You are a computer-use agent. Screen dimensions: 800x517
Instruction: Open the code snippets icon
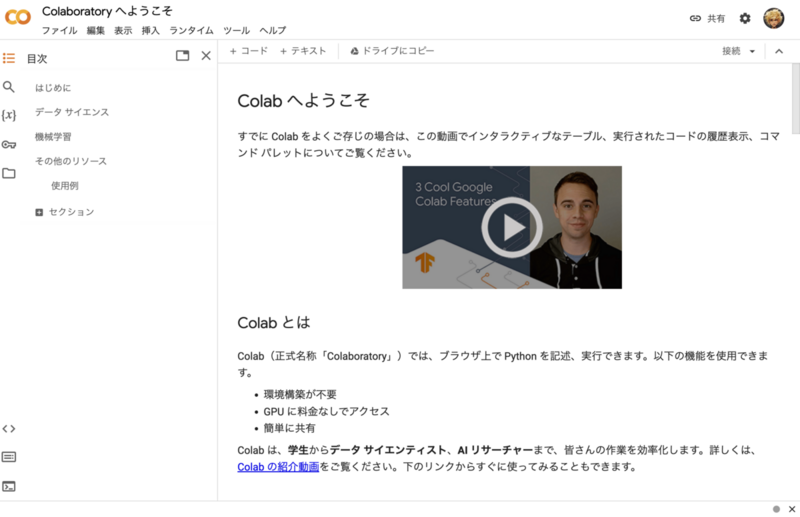[x=9, y=429]
